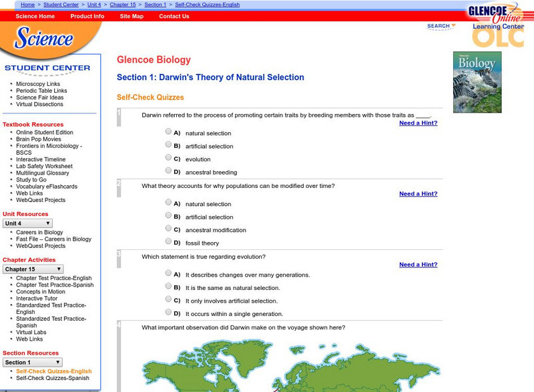Open Microscopy Links
This screenshot has height=392, width=534.
click(x=38, y=84)
